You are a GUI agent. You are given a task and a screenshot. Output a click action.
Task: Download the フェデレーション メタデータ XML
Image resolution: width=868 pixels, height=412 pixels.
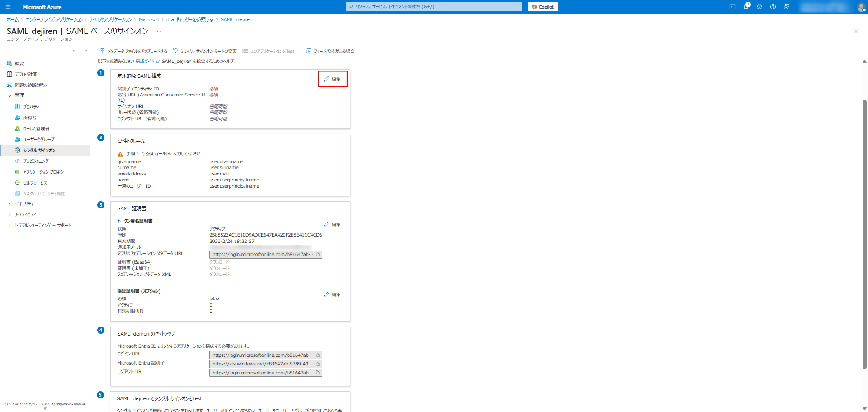tap(219, 275)
